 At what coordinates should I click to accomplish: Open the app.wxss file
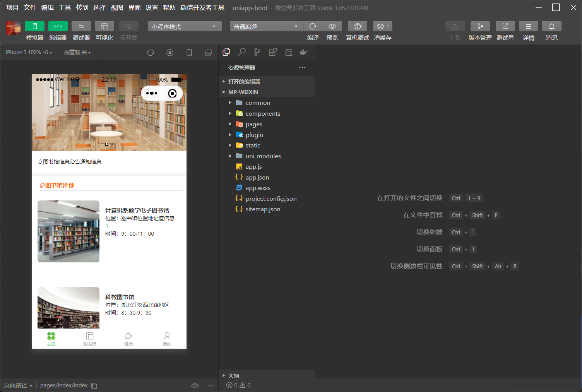[267, 188]
